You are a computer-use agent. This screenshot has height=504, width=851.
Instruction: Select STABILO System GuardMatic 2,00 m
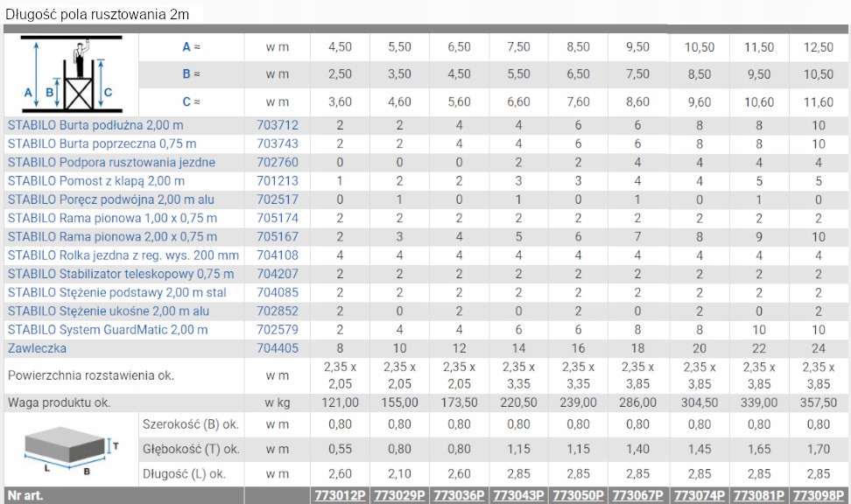click(108, 329)
